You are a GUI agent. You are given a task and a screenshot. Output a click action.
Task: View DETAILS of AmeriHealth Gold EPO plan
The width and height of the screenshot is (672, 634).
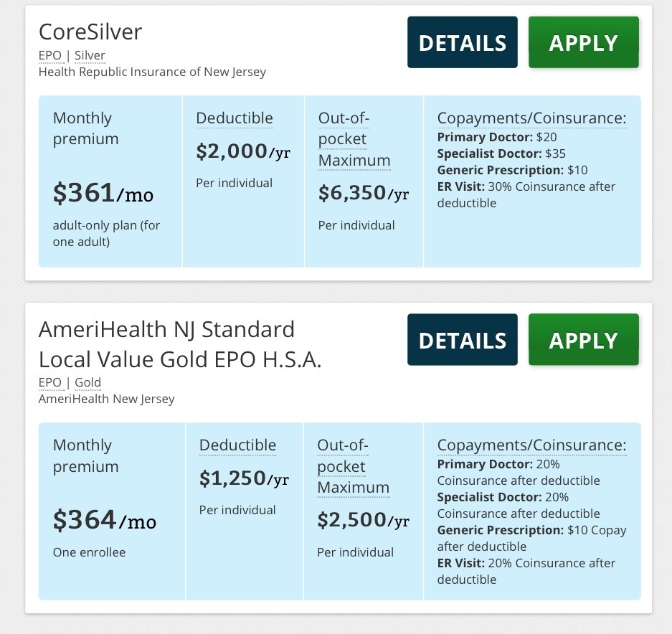[x=462, y=340]
